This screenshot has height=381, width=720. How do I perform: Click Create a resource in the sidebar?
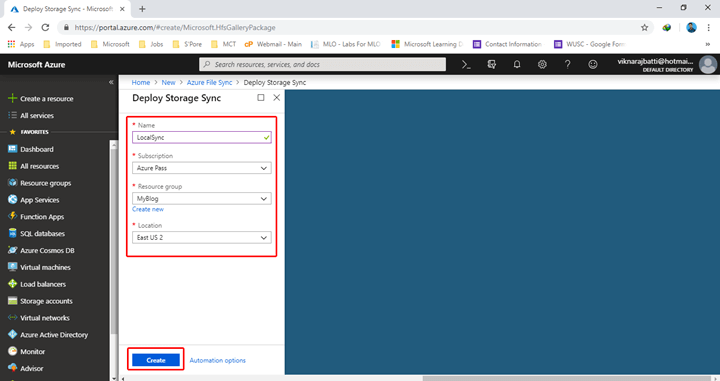(x=41, y=99)
